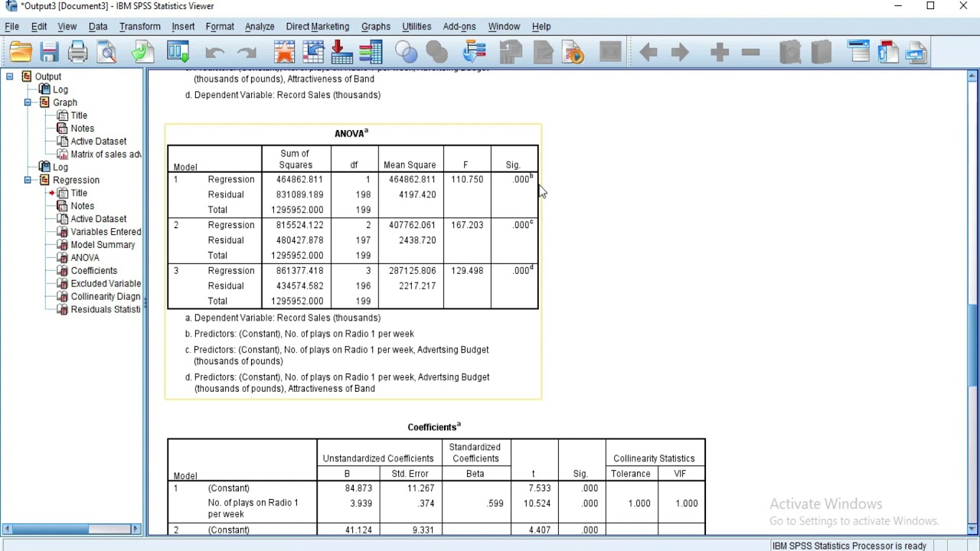Screen dimensions: 980x551
Task: Open the Direct Marketing menu
Action: (318, 26)
